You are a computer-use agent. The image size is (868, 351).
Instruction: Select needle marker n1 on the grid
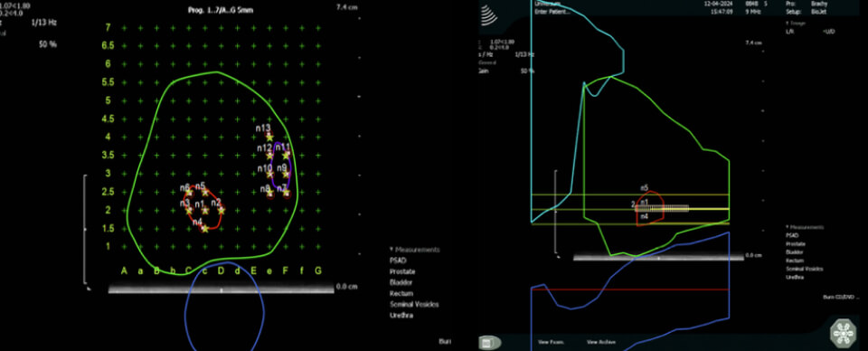point(205,211)
